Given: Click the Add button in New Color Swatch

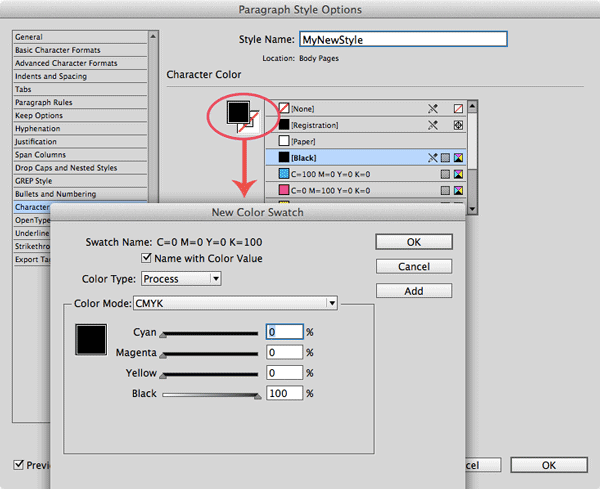Looking at the screenshot, I should coord(414,291).
